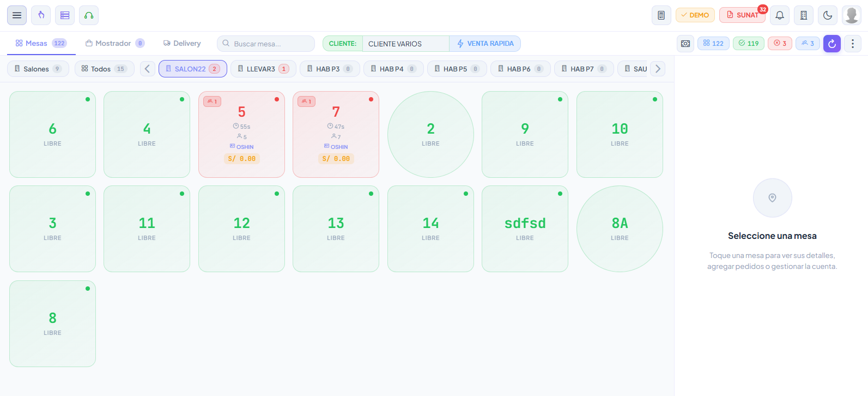Select the HAB P7 salon chip
The image size is (868, 396).
tap(584, 69)
